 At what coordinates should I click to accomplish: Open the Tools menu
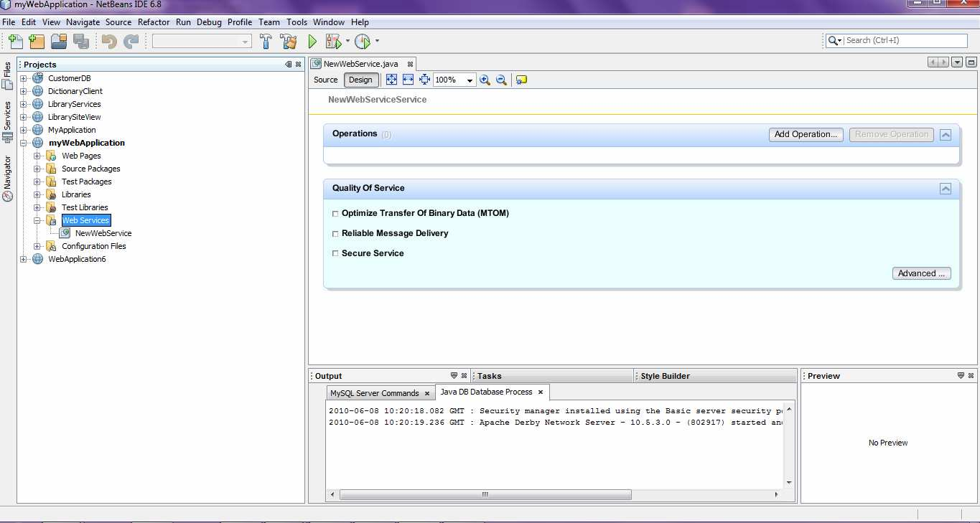pos(297,22)
